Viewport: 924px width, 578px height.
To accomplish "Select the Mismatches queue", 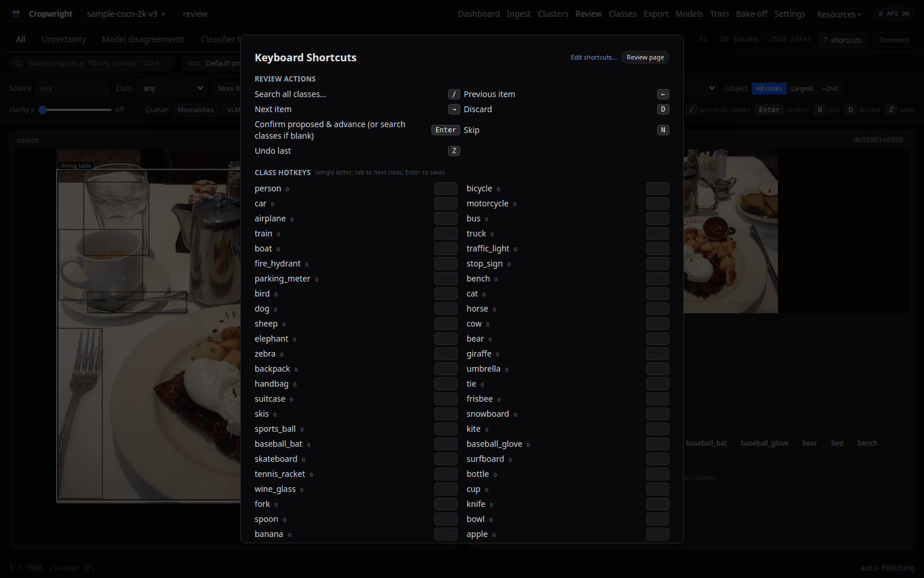I will click(x=195, y=110).
